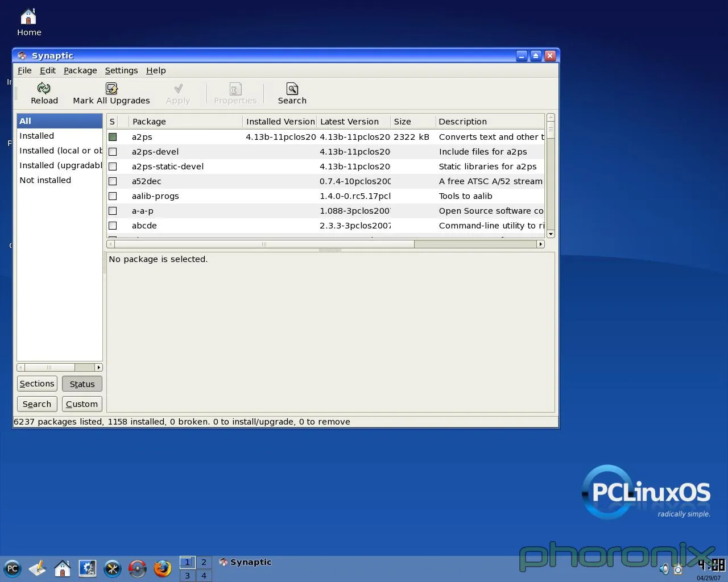
Task: Open the Edit menu
Action: coord(48,70)
